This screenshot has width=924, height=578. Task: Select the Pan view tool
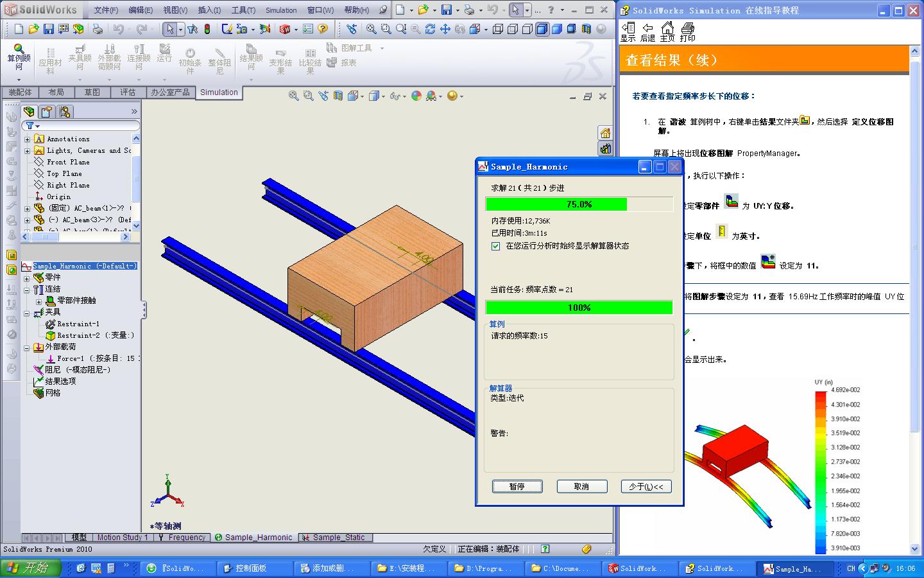coord(445,29)
